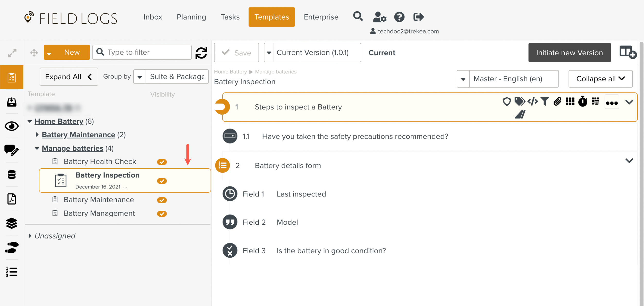The height and width of the screenshot is (306, 644).
Task: Toggle visibility check for Battery Maintenance template
Action: click(x=162, y=200)
